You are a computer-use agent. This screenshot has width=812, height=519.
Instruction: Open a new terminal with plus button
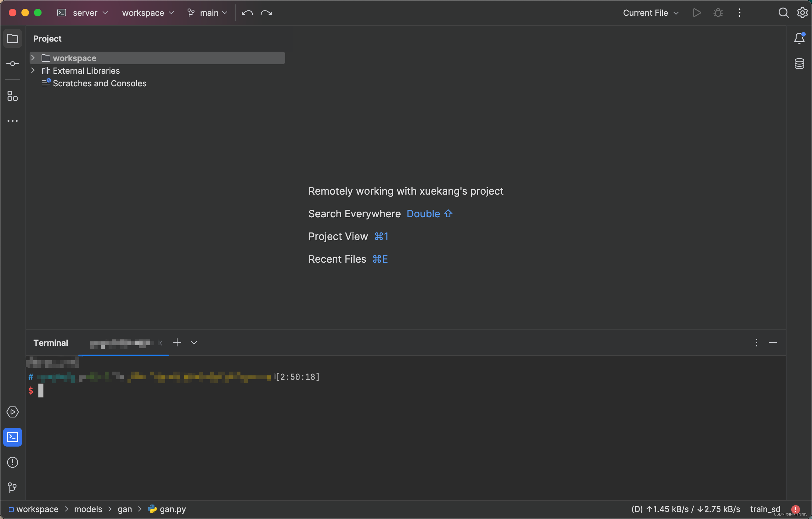pyautogui.click(x=177, y=343)
